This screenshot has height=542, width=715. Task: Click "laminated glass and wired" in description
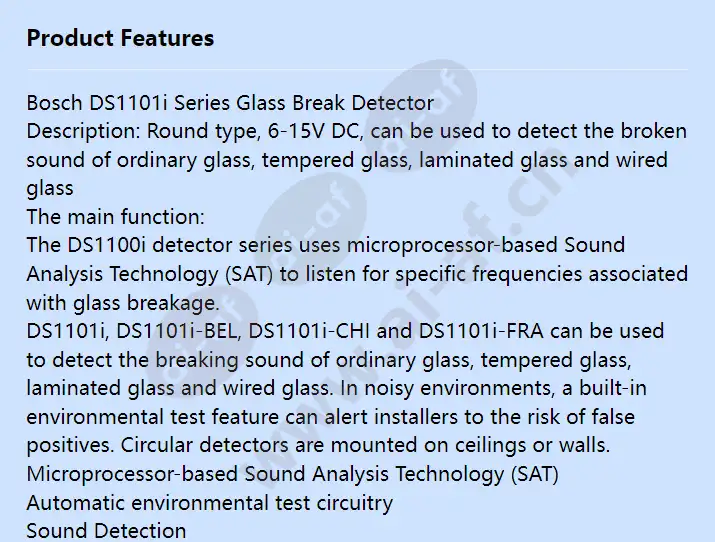pos(543,160)
